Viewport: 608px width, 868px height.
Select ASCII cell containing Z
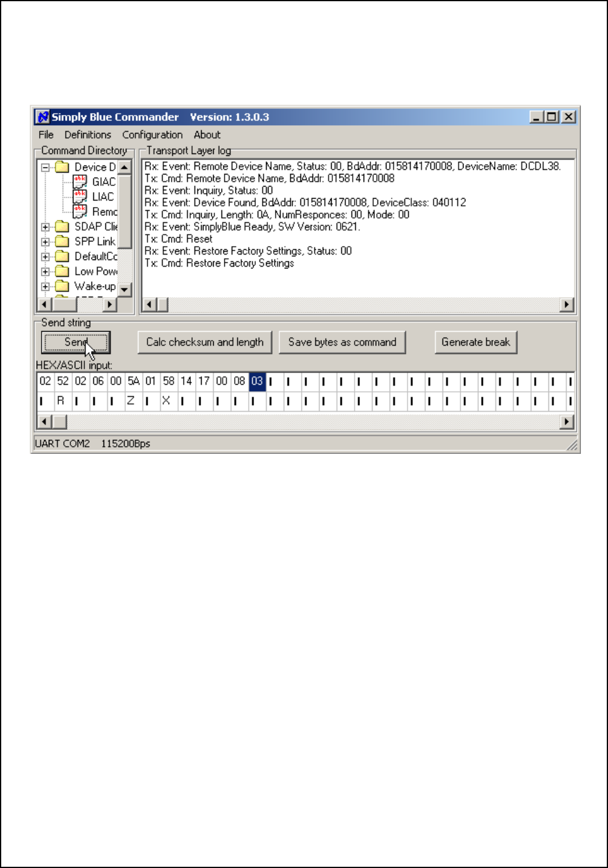(x=134, y=401)
